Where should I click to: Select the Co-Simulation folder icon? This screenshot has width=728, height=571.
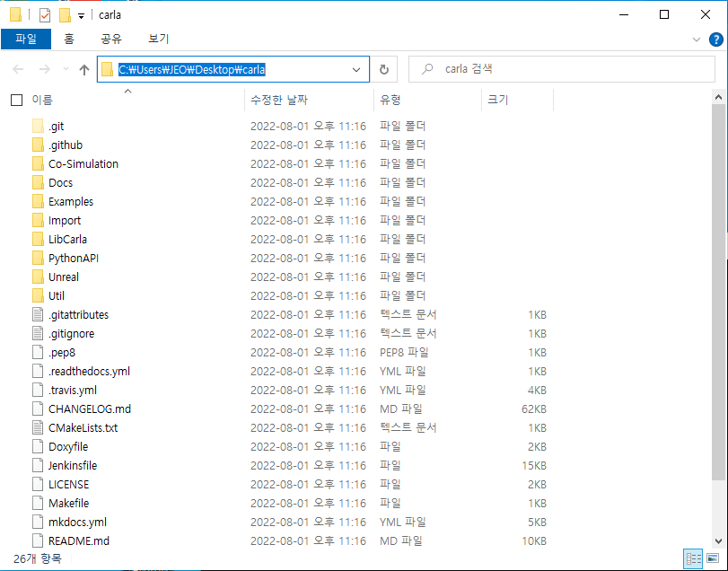point(38,164)
